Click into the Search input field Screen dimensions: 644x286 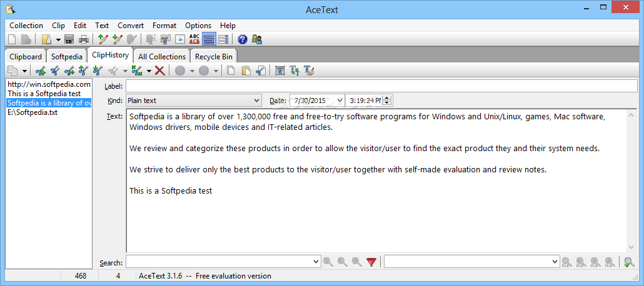tap(219, 262)
